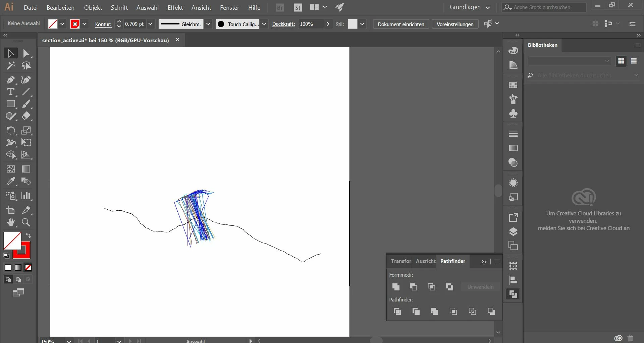
Task: Select the Zoom tool
Action: point(26,222)
